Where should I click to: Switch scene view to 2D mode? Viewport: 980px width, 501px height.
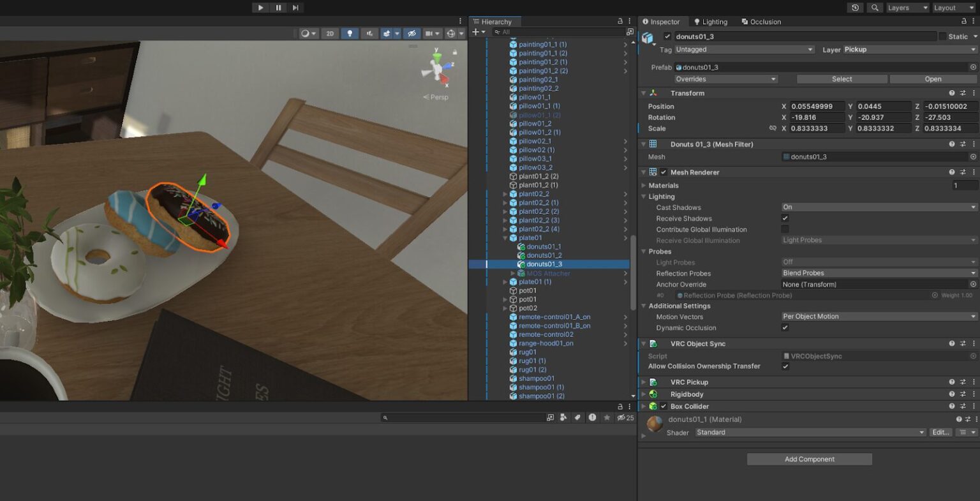330,34
